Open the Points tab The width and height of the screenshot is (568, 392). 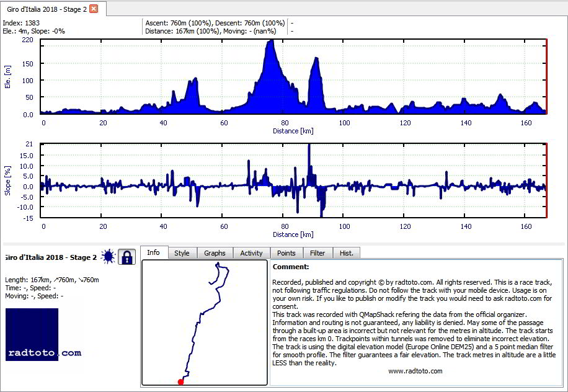tap(286, 253)
